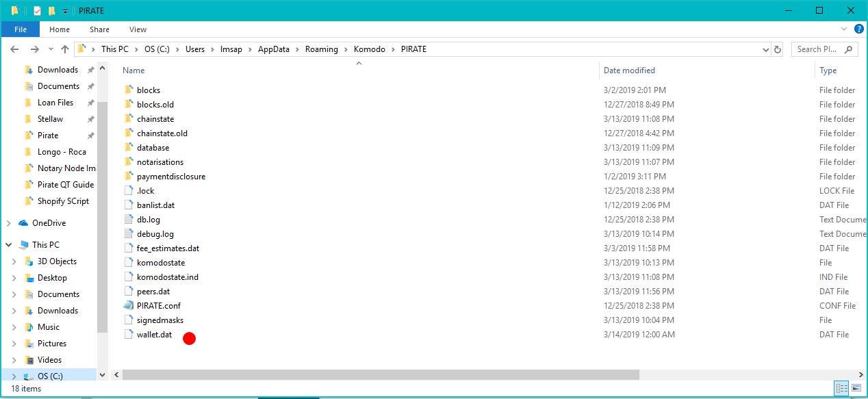Click AppData in address breadcrumb
Image resolution: width=868 pixels, height=399 pixels.
click(x=274, y=49)
